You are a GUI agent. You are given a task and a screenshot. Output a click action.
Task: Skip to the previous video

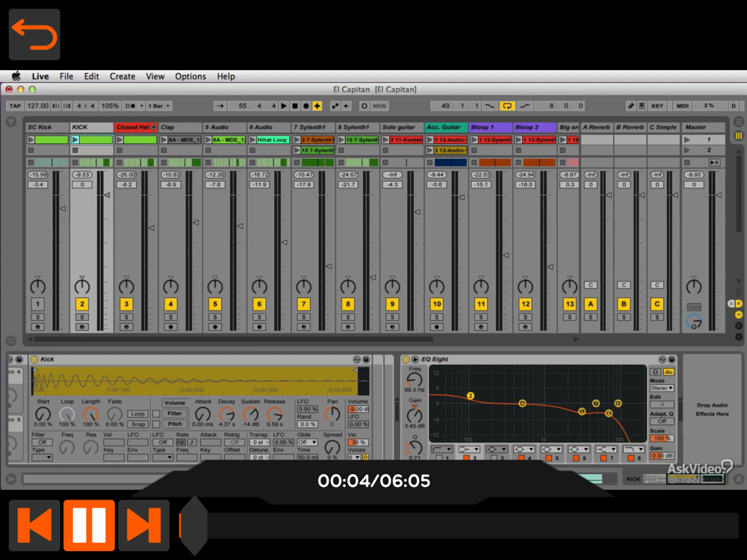34,525
